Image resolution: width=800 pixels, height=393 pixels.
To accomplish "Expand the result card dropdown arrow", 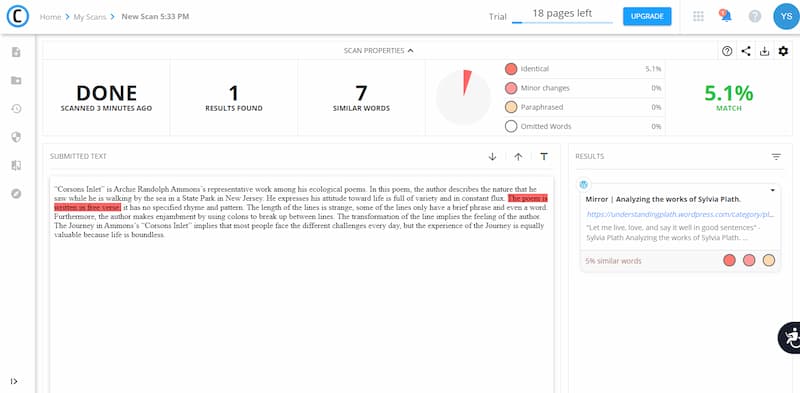I will pyautogui.click(x=772, y=190).
